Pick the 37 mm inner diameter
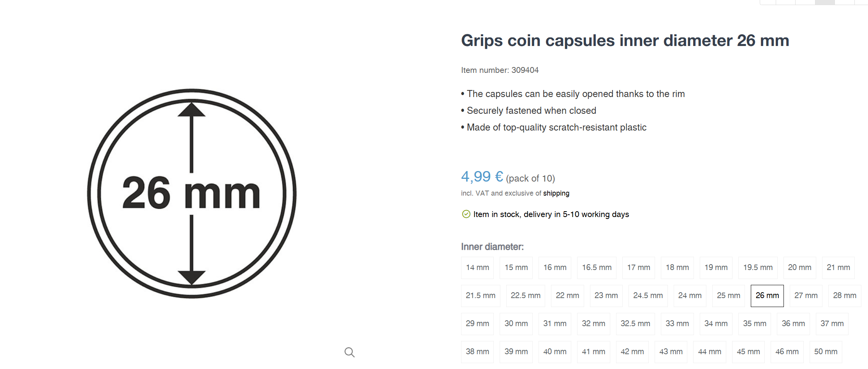868x369 pixels. (x=832, y=324)
